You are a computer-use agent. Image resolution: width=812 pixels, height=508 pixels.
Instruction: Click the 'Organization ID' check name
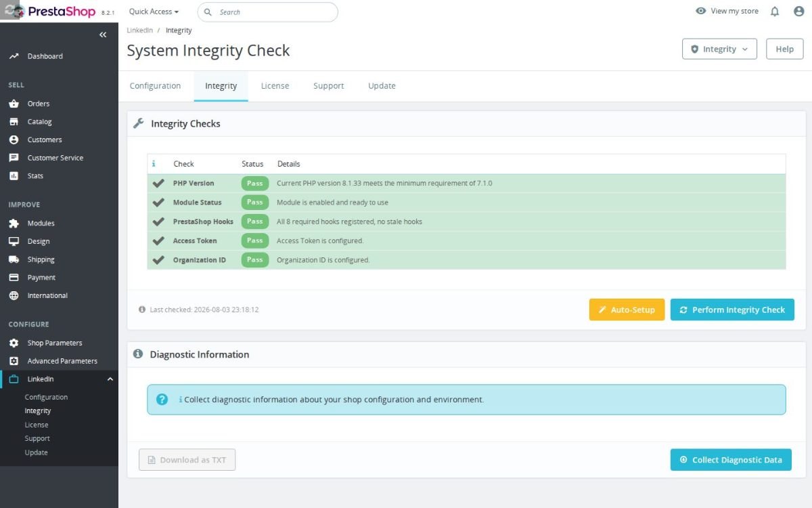[x=200, y=260]
